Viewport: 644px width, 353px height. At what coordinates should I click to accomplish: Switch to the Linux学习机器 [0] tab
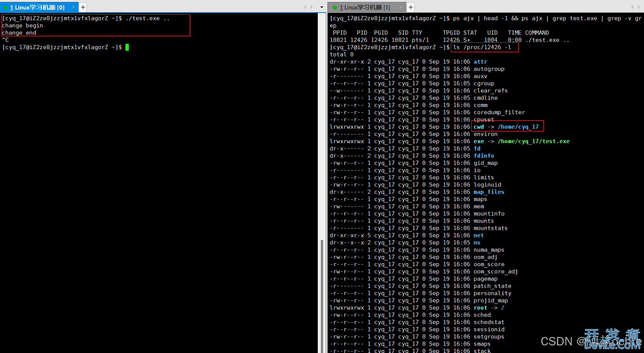pyautogui.click(x=37, y=7)
